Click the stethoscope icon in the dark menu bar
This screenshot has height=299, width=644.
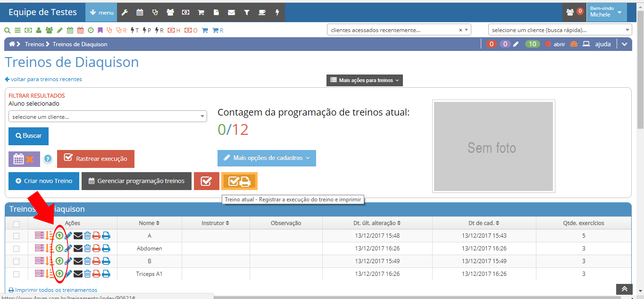[155, 12]
